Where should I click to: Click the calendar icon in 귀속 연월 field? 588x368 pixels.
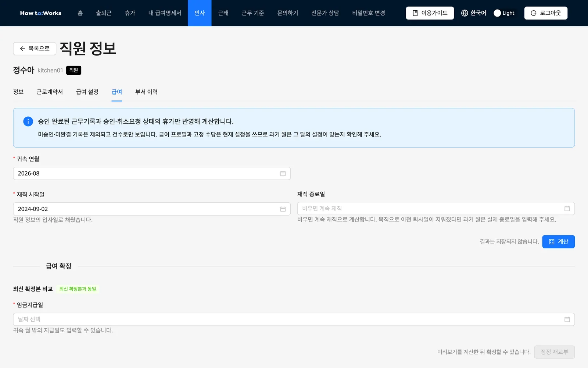click(283, 173)
